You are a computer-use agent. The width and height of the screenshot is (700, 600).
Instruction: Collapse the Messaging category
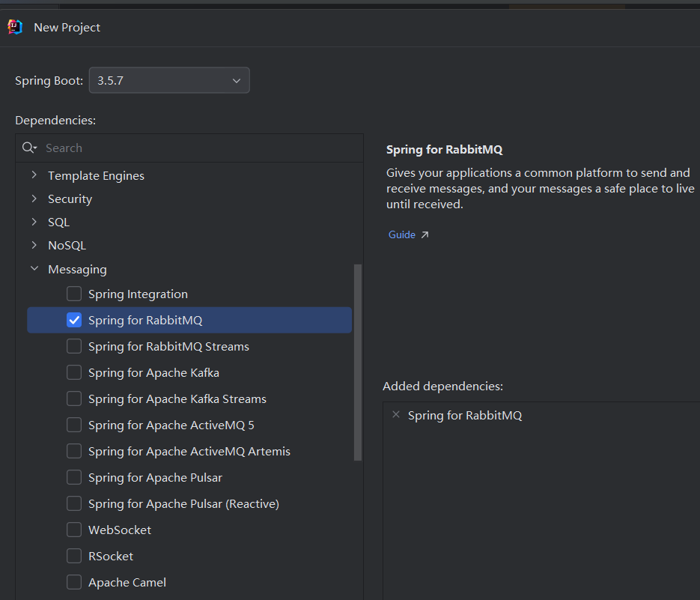34,268
